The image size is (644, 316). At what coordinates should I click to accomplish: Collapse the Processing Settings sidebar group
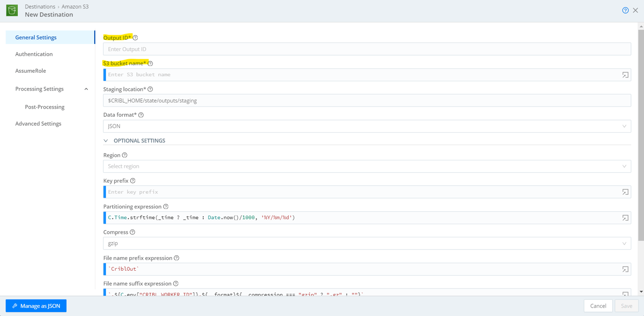click(86, 89)
